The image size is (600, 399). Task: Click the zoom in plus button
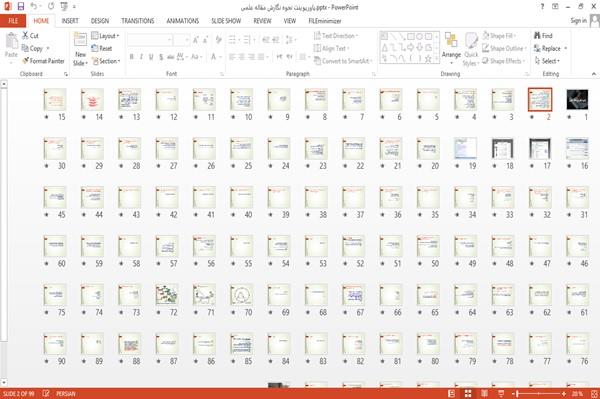(564, 394)
